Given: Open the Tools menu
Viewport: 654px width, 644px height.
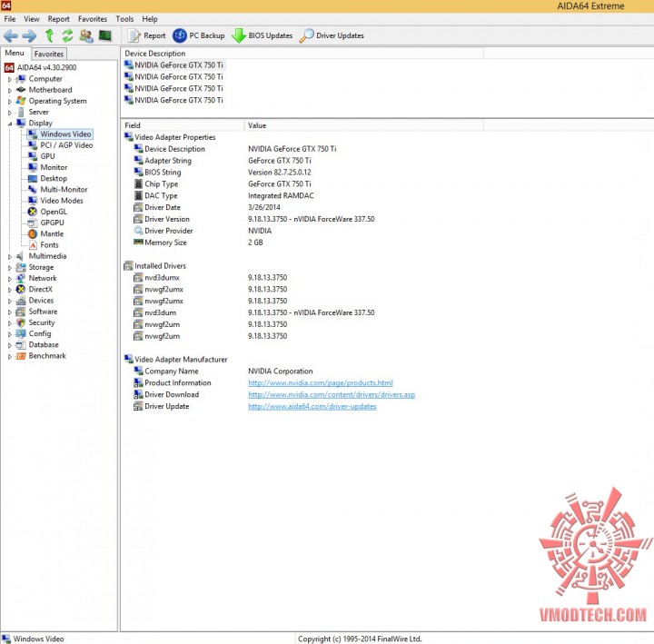Looking at the screenshot, I should click(x=124, y=19).
